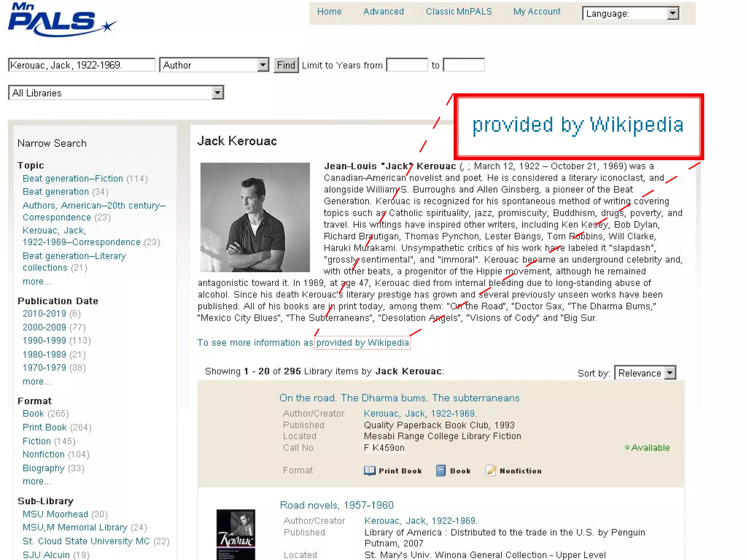The width and height of the screenshot is (747, 560).
Task: Open the All Libraries dropdown
Action: pos(116,93)
